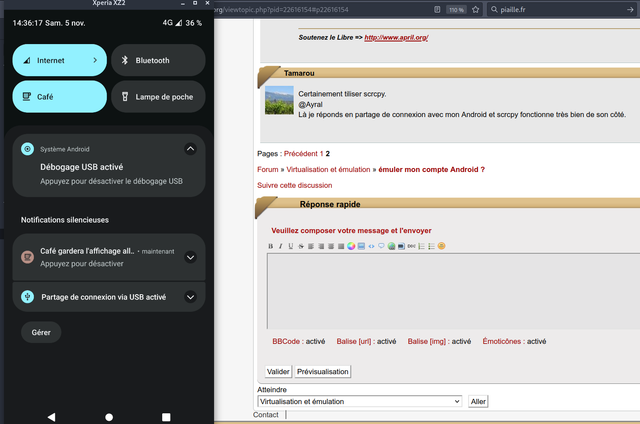The height and width of the screenshot is (424, 640).
Task: Insert bulleted list in reply toolbar
Action: tap(431, 246)
